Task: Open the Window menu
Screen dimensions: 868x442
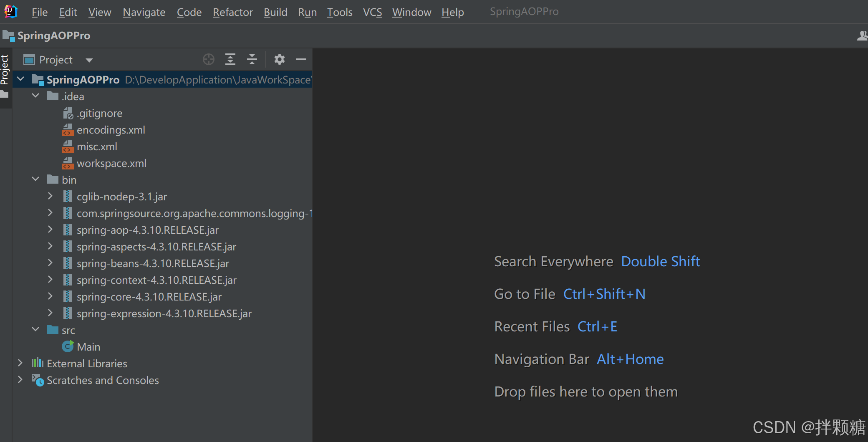Action: (412, 13)
